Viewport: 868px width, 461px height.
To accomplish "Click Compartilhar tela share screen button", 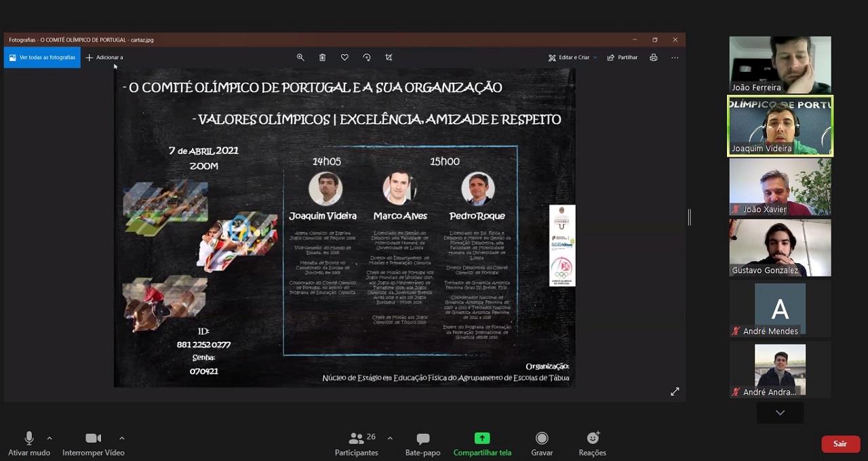I will [482, 445].
